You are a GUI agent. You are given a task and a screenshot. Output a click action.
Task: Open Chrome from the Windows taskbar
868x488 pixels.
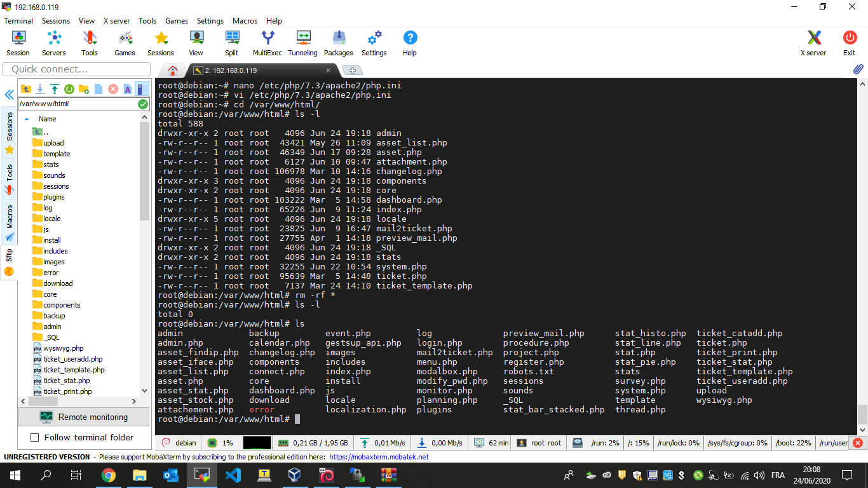(109, 475)
